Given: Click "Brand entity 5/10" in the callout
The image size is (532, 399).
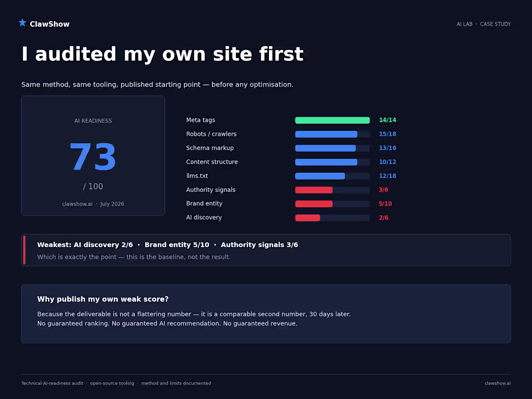Looking at the screenshot, I should (x=177, y=245).
